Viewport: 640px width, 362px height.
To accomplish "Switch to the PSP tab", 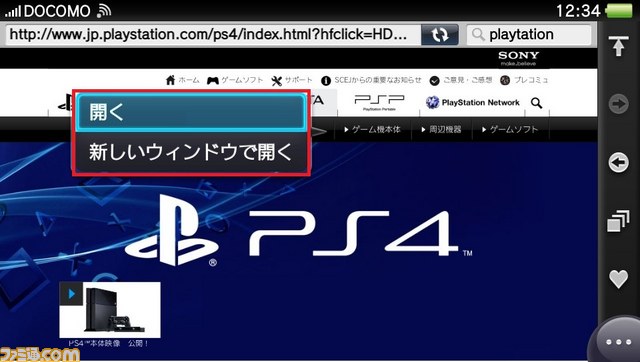I will (x=379, y=102).
